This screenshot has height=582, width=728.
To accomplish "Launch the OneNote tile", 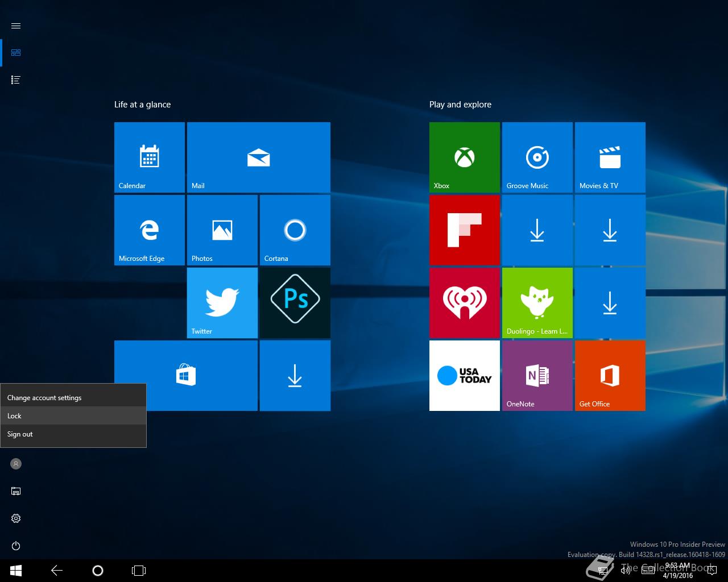I will point(537,376).
